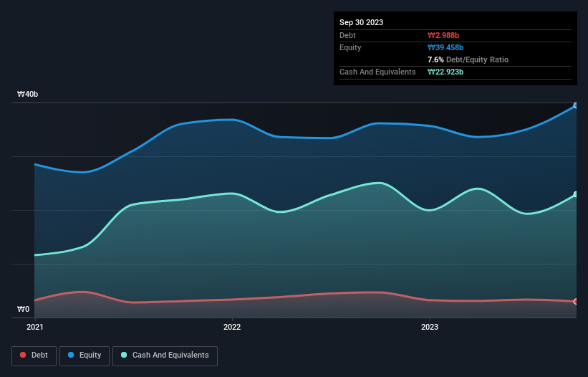Viewport: 588px width, 377px height.
Task: Click the Cash And Equivalents tooltip label
Action: [377, 72]
